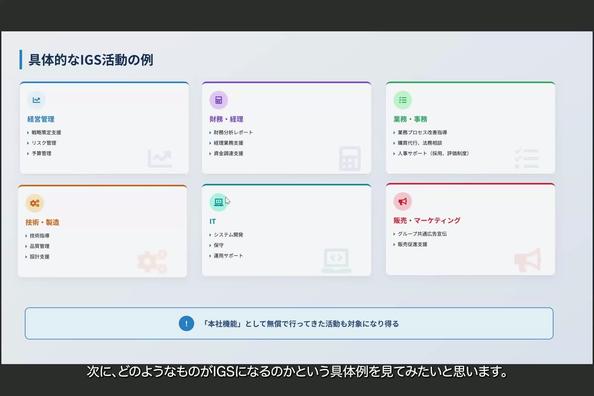This screenshot has height=396, width=594.
Task: Click the orange 技術・製造 gears icon
Action: click(x=35, y=203)
